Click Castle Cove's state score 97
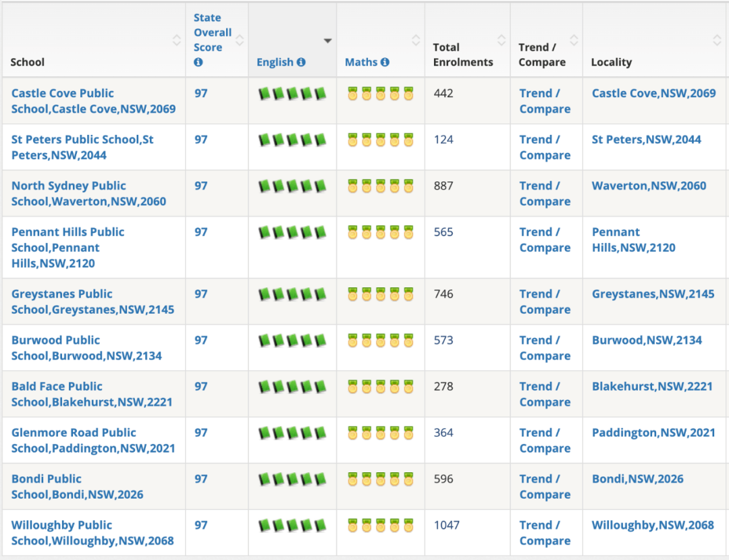Image resolution: width=729 pixels, height=560 pixels. pyautogui.click(x=201, y=93)
